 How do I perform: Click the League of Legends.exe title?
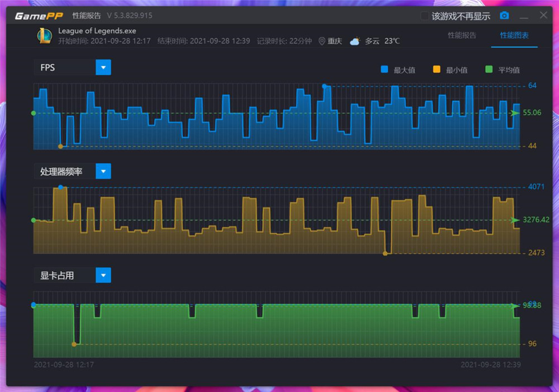(97, 31)
